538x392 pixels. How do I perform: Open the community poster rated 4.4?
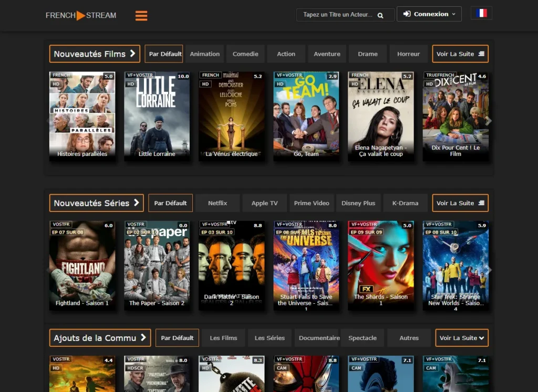pos(82,374)
